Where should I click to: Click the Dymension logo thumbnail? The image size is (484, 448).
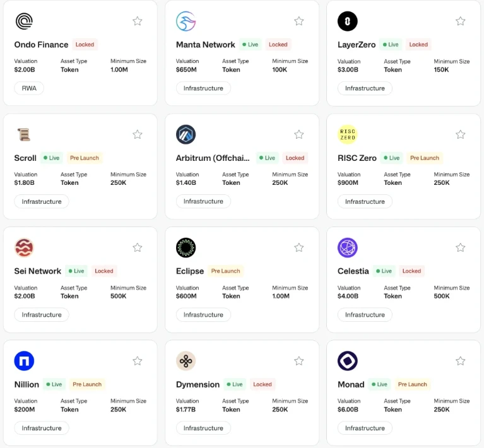click(x=186, y=361)
